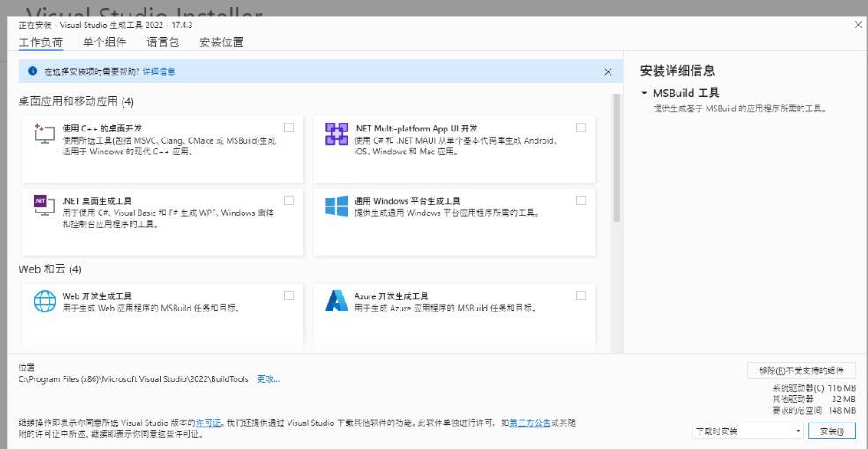
Task: Click the workloads list vertical scrollbar thumb
Action: [617, 158]
